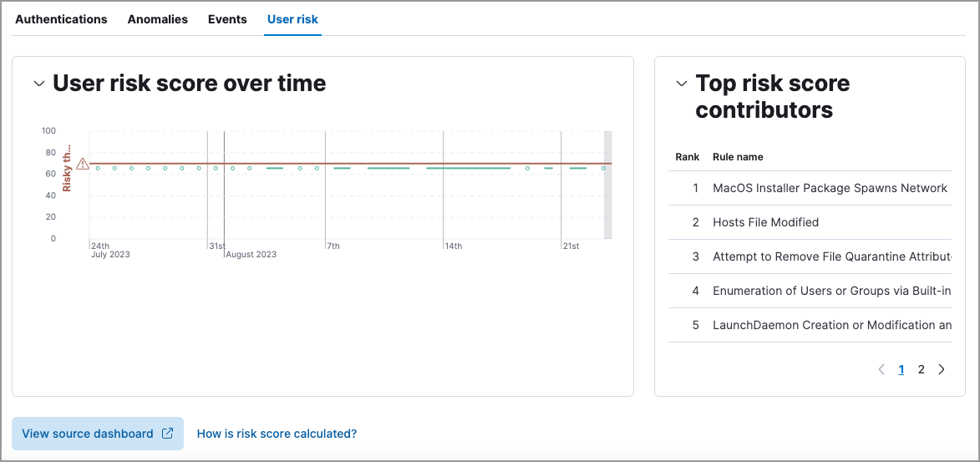Go to page 2 of contributors
This screenshot has width=980, height=462.
click(922, 369)
